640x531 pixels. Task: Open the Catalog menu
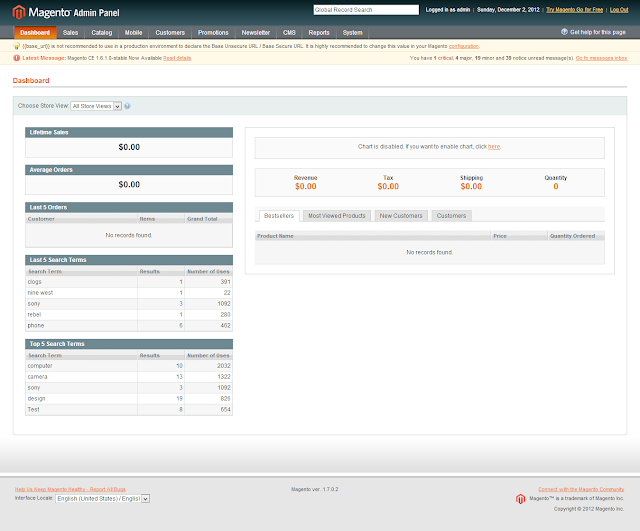coord(102,33)
